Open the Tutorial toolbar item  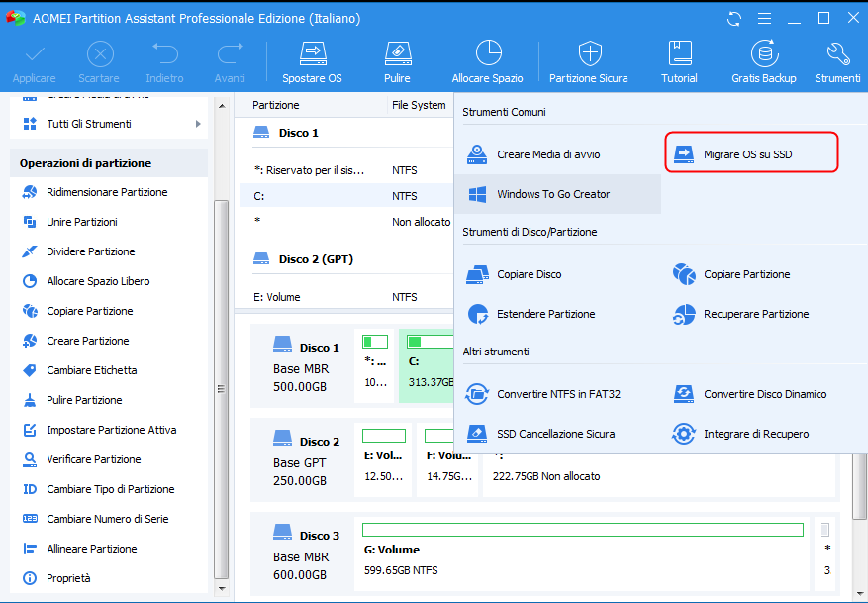[679, 62]
